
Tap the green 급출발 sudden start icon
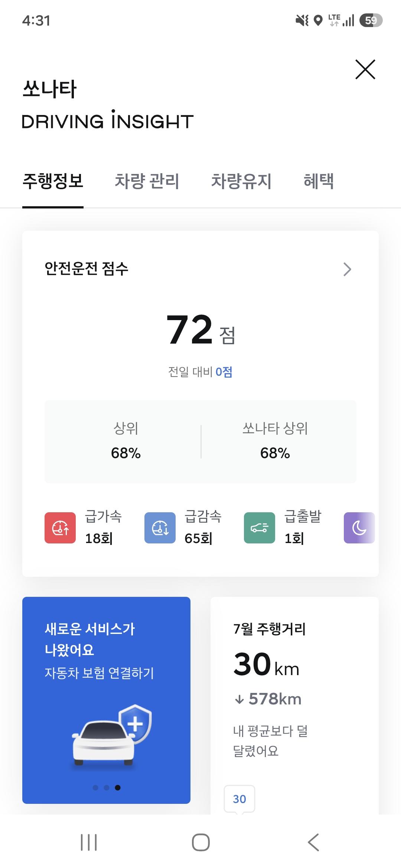tap(260, 528)
